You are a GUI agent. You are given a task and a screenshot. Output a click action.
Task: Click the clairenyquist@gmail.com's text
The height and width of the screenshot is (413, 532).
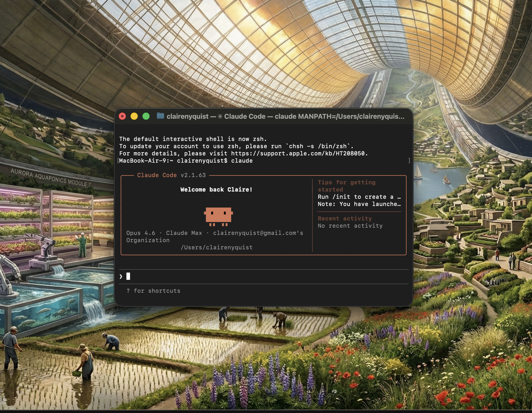click(x=258, y=233)
